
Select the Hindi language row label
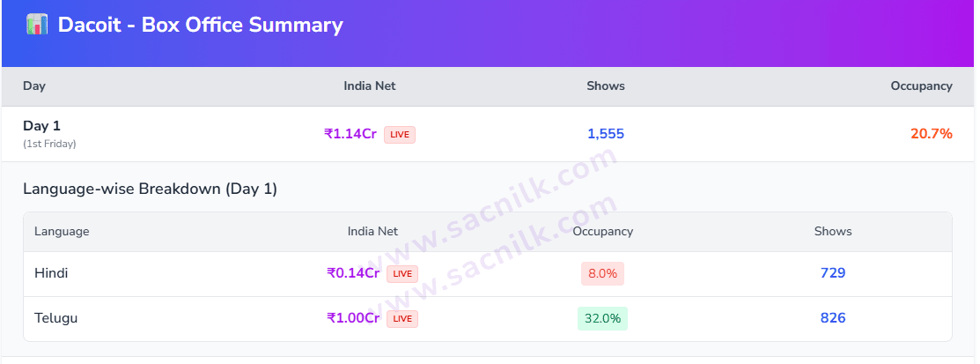coord(51,273)
